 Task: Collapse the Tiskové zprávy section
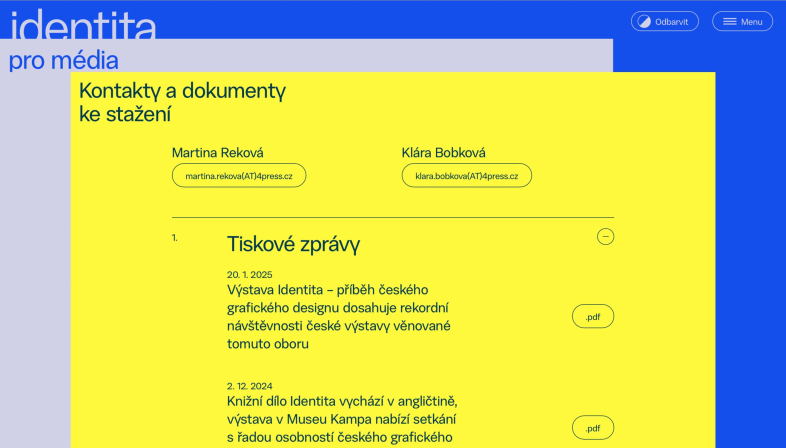(605, 237)
